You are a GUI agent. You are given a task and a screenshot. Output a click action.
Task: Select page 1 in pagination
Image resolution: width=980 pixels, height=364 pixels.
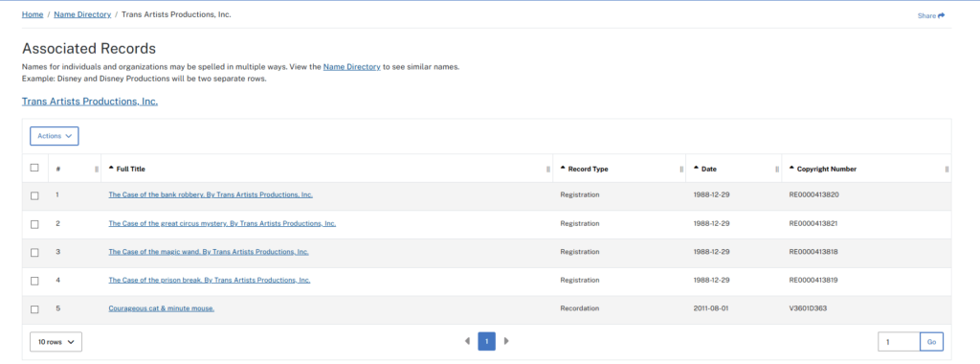click(x=487, y=341)
